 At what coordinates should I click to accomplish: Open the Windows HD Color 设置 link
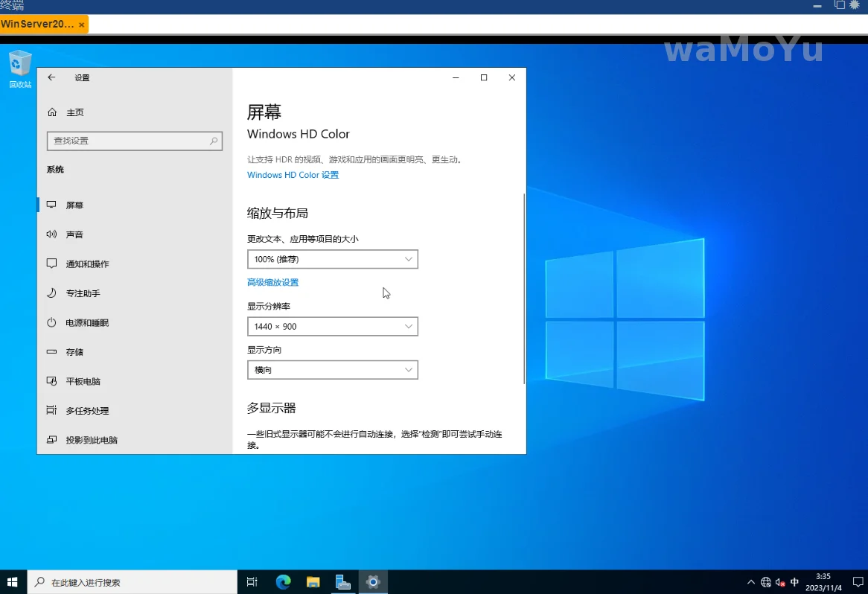click(x=293, y=175)
